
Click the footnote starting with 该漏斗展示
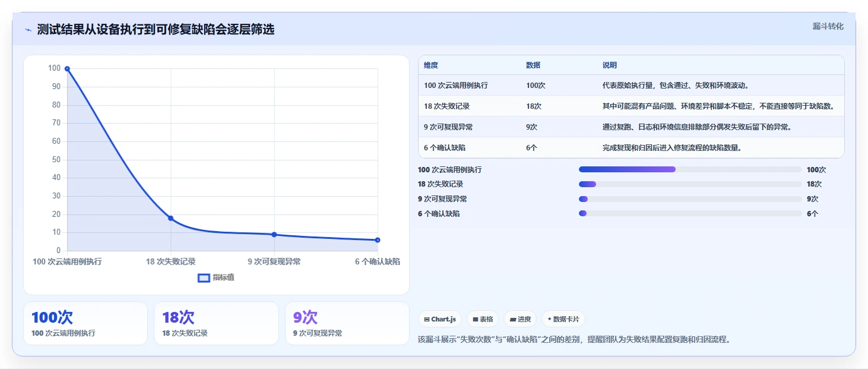[x=574, y=340]
